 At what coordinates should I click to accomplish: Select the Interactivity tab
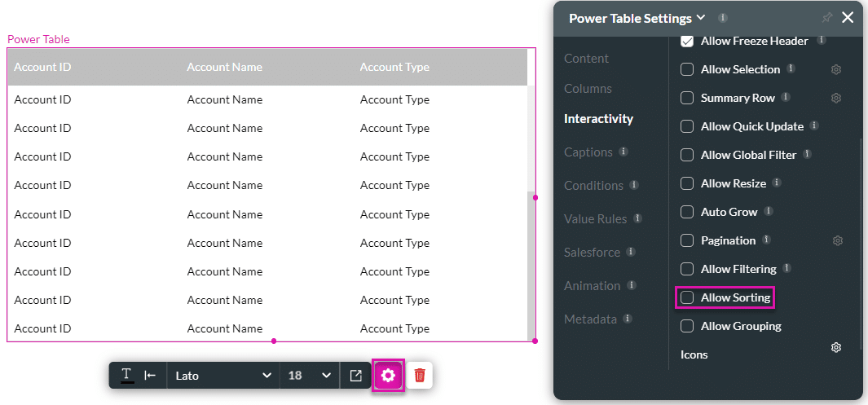[x=599, y=118]
